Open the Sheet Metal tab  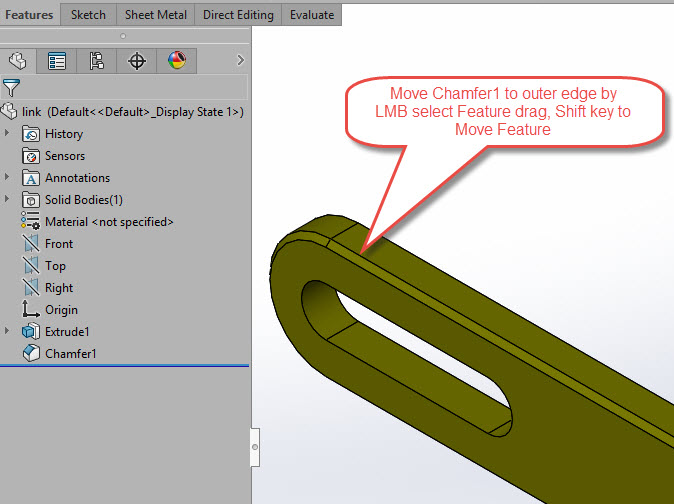[156, 15]
